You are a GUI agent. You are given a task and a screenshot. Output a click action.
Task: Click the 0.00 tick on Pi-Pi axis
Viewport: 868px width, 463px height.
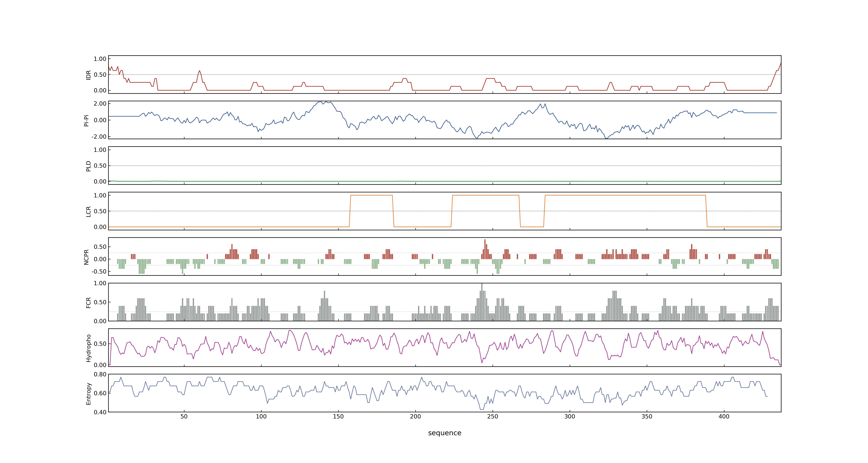(100, 120)
